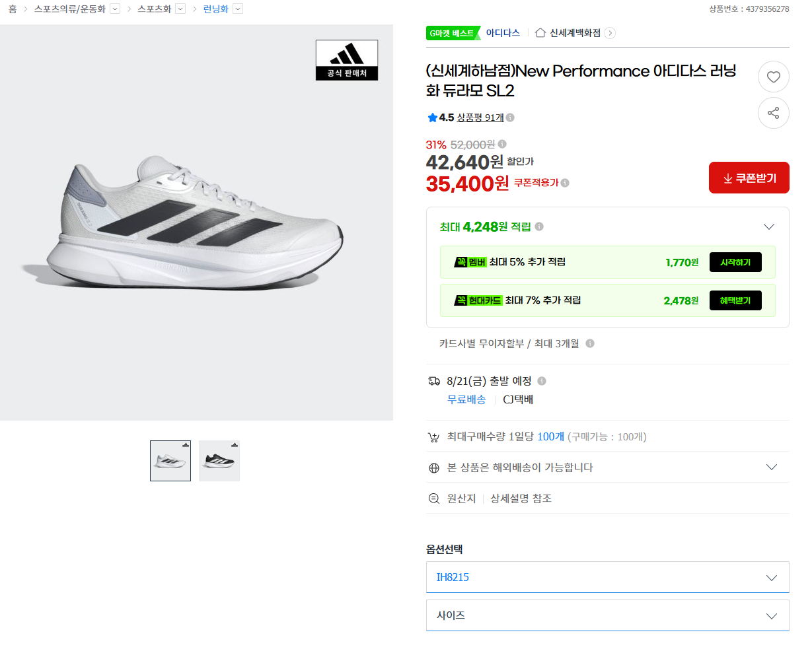Select the black shoe thumbnail image
The width and height of the screenshot is (812, 653).
219,461
